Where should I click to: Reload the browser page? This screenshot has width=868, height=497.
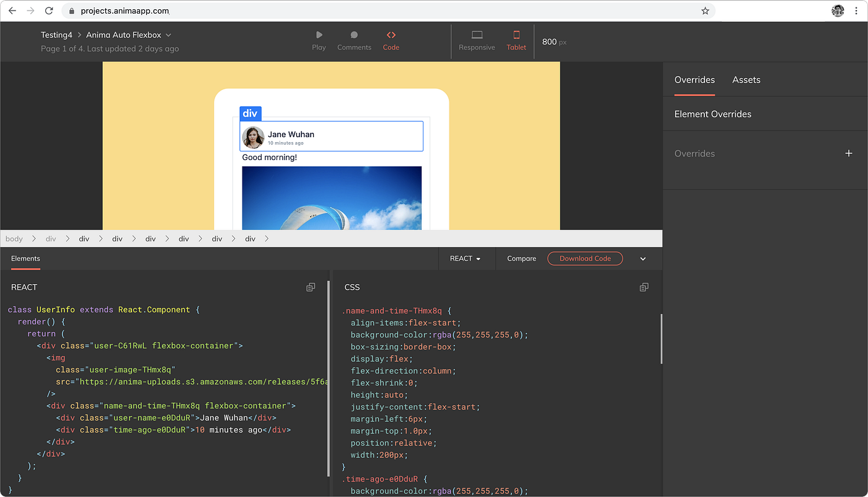click(49, 11)
